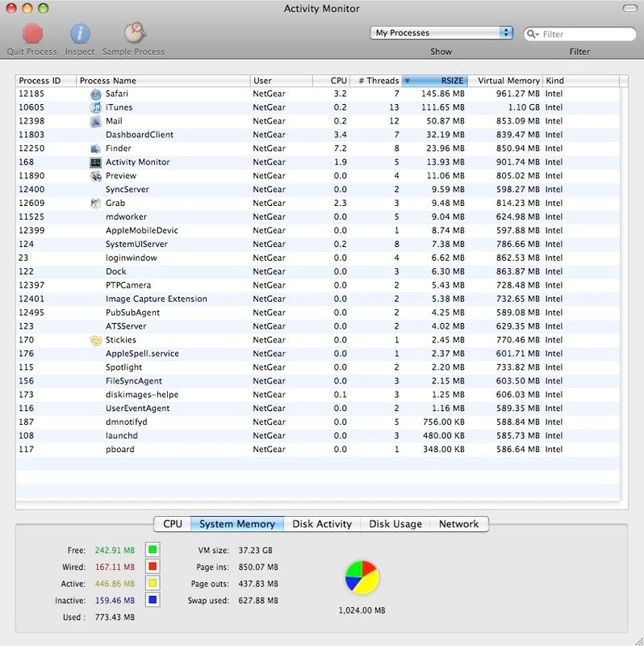Click the 627.88 MB swap used value
644x646 pixels.
point(258,601)
